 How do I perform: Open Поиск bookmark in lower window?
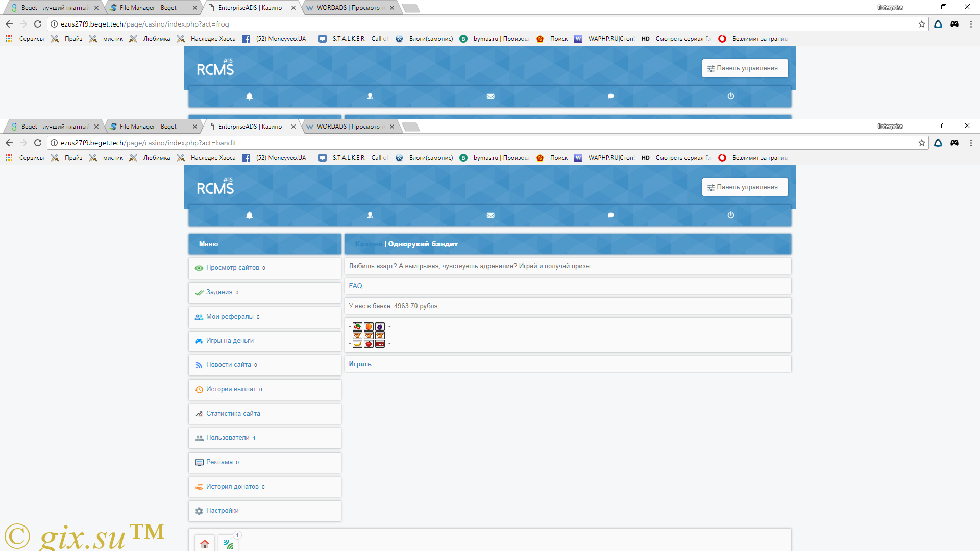tap(552, 158)
